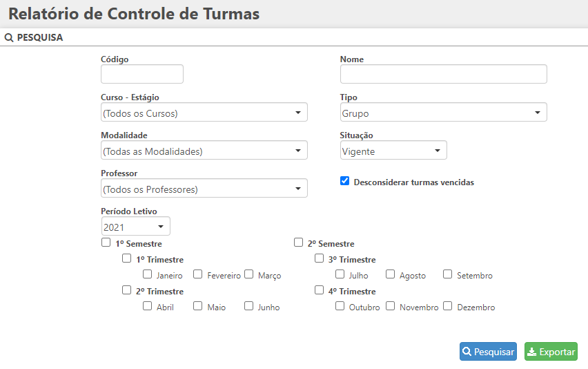Expand the Situação dropdown showing Vigente
Image resolution: width=588 pixels, height=369 pixels.
393,151
